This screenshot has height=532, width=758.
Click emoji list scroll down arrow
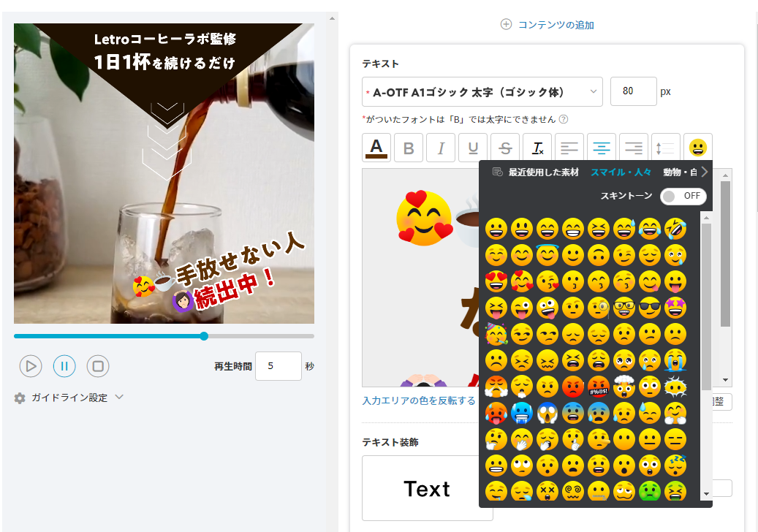[x=707, y=494]
